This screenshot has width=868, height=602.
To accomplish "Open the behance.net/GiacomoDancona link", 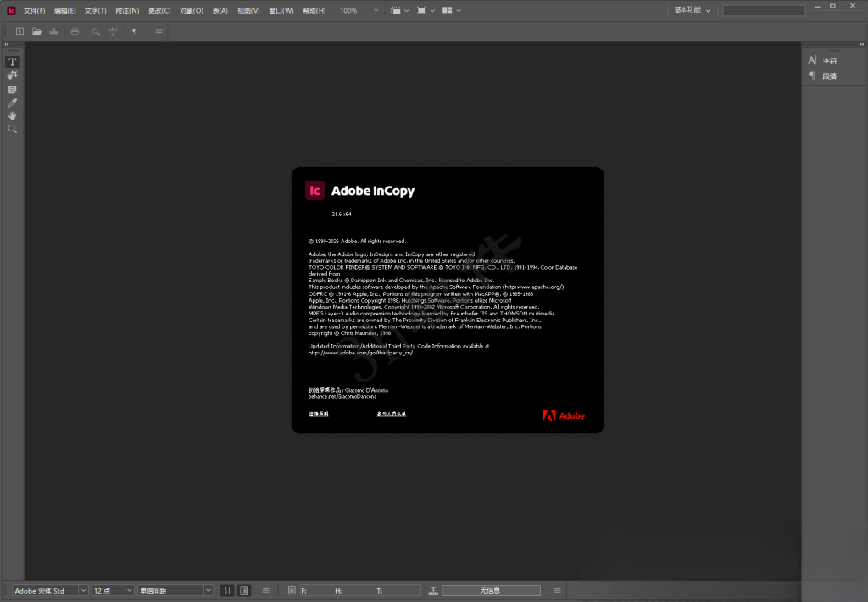I will (342, 397).
